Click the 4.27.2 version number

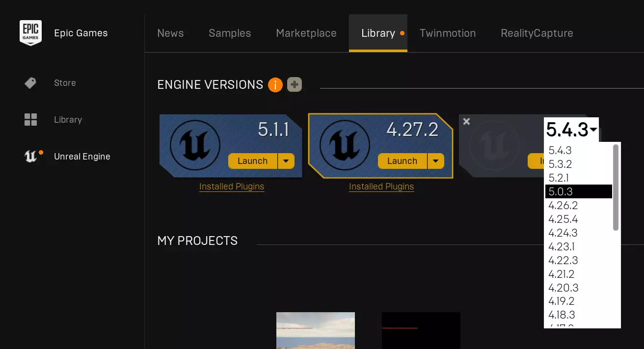[412, 130]
